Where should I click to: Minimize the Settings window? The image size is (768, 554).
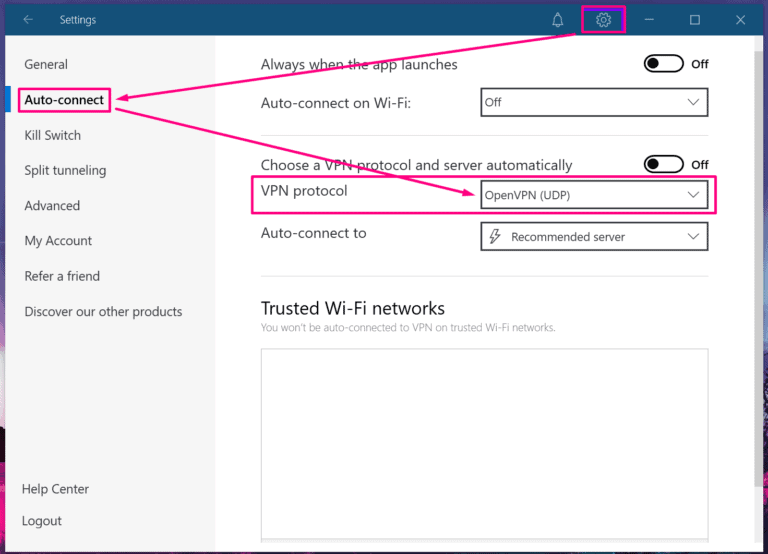(649, 19)
